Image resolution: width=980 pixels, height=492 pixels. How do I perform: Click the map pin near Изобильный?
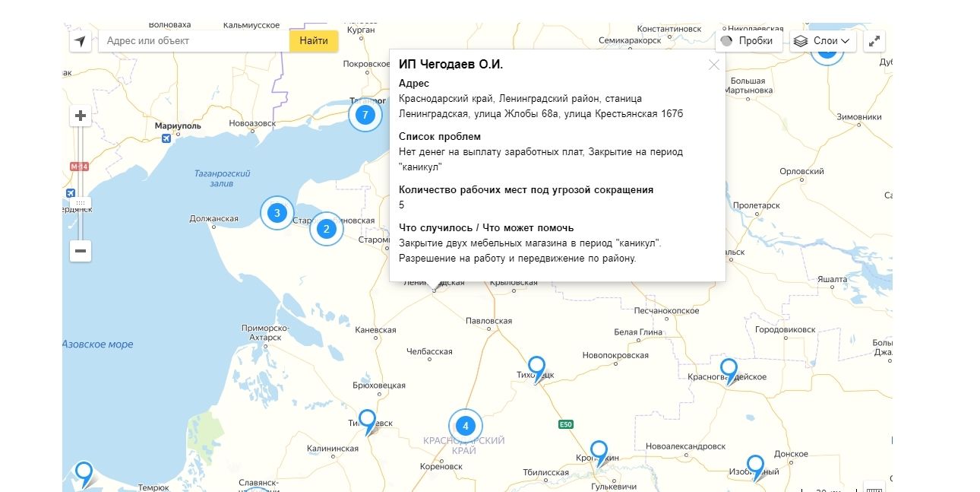coord(755,465)
